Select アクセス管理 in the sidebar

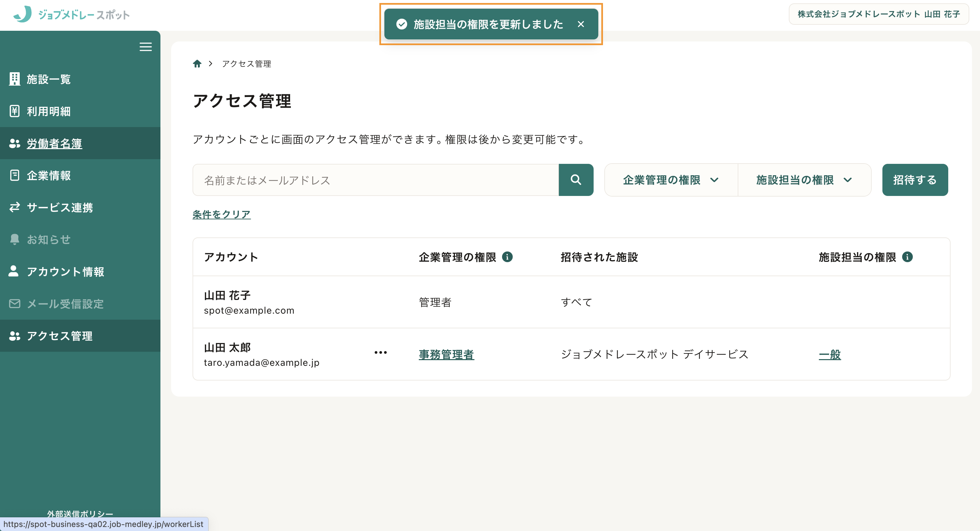(80, 336)
